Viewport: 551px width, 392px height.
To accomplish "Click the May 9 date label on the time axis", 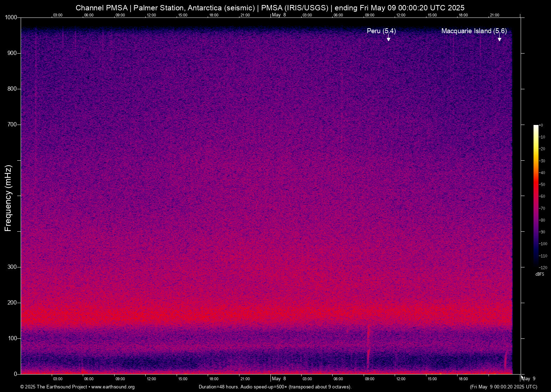I will (x=529, y=379).
